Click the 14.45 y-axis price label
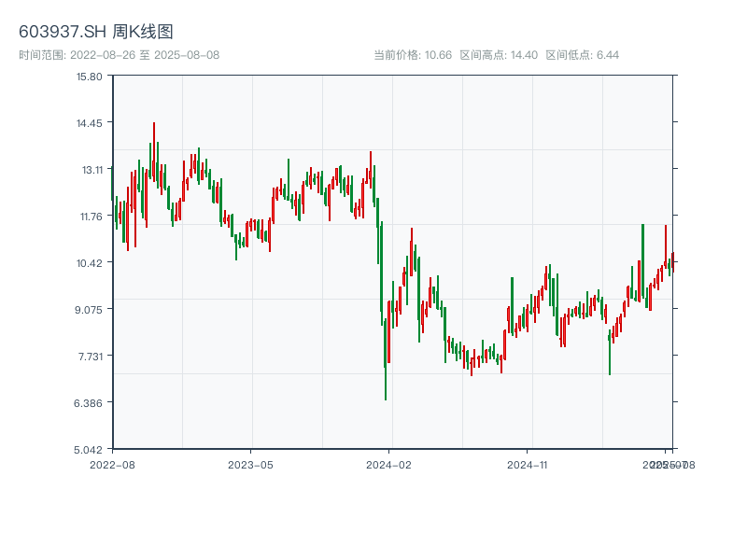This screenshot has width=747, height=560. click(x=89, y=122)
